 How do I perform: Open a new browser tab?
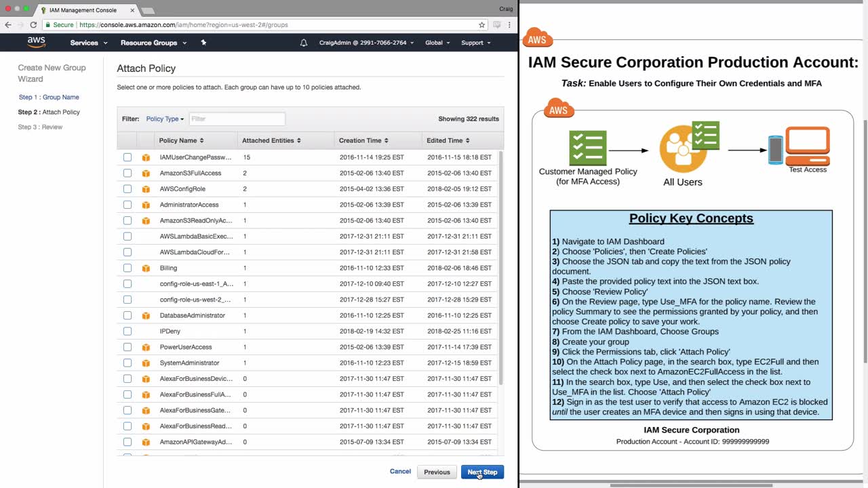click(147, 11)
